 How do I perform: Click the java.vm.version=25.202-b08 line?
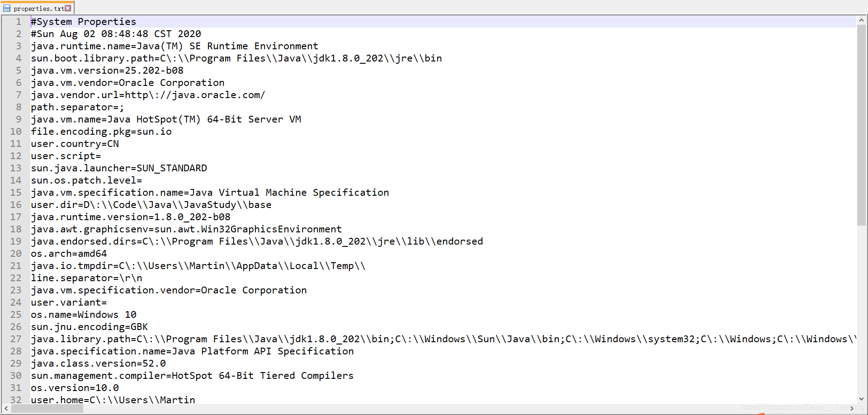click(107, 71)
